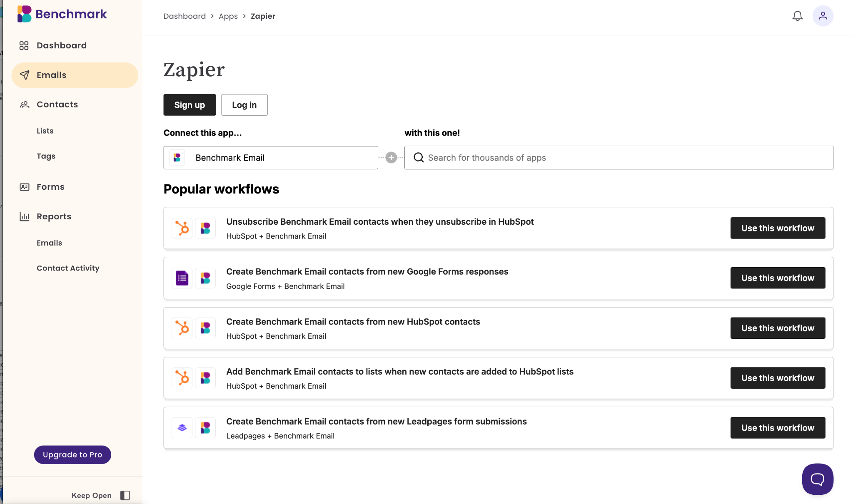Click the Log in button
Screen dimensions: 853x504
pos(244,105)
